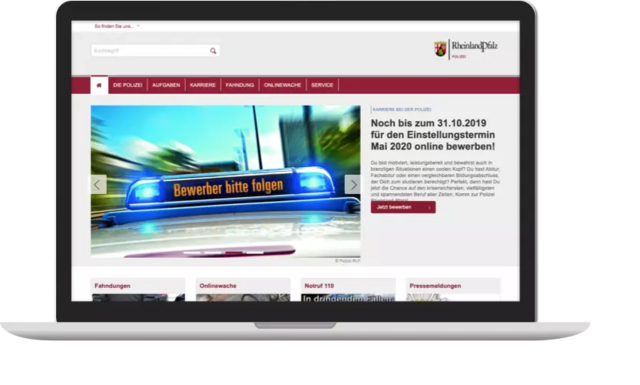Open the Fahndungen card heading
Screen dimensions: 640x385
click(x=113, y=286)
